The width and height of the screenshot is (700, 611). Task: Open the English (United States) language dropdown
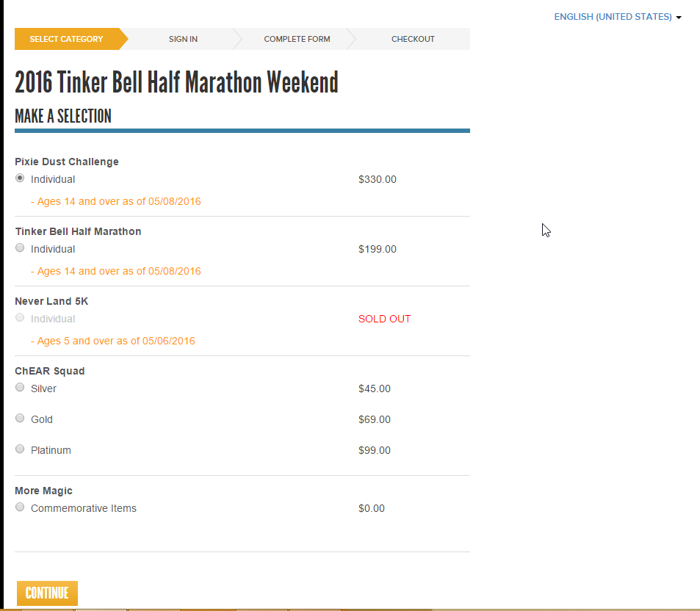[618, 17]
